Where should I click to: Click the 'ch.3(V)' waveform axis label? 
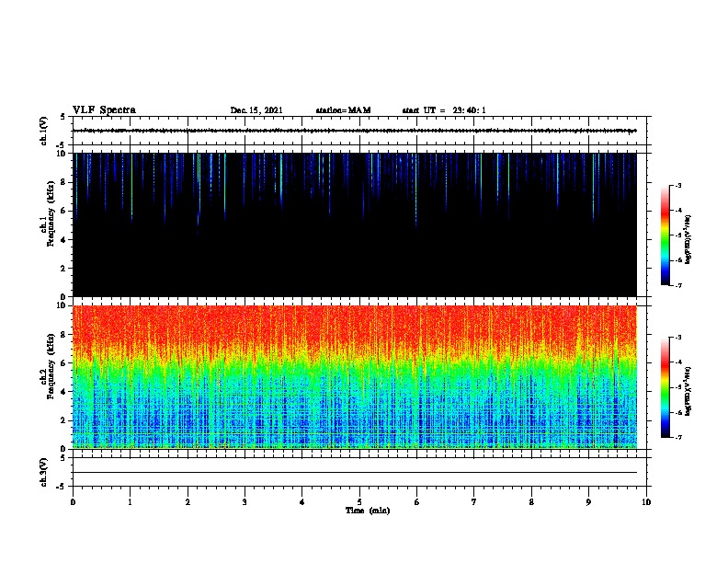(x=43, y=472)
